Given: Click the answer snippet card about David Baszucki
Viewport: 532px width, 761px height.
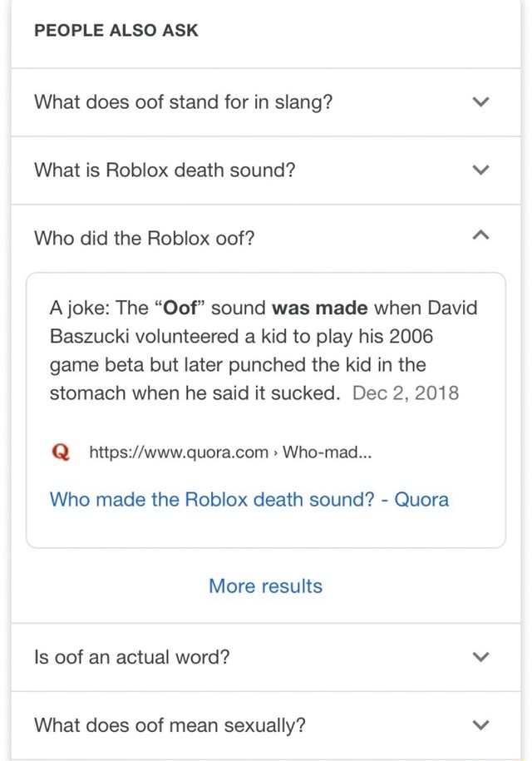Looking at the screenshot, I should pyautogui.click(x=264, y=408).
